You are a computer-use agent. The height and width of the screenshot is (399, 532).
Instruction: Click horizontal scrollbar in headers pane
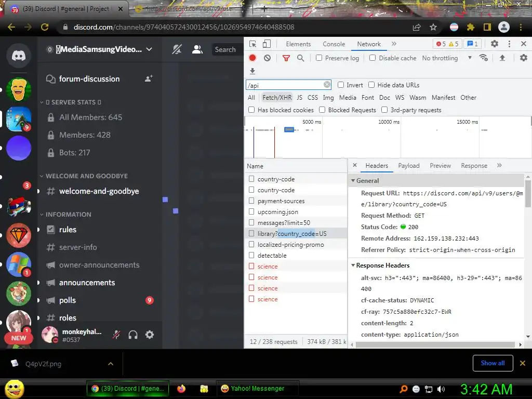click(x=435, y=345)
